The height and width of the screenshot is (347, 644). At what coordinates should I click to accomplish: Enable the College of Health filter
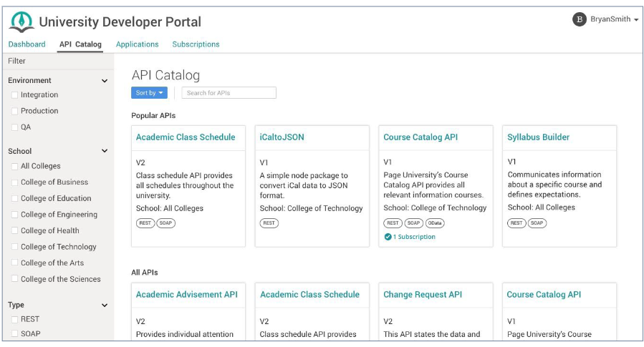pos(15,230)
